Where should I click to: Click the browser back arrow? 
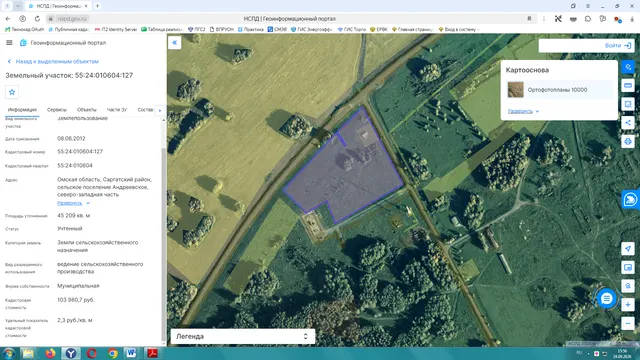point(8,19)
